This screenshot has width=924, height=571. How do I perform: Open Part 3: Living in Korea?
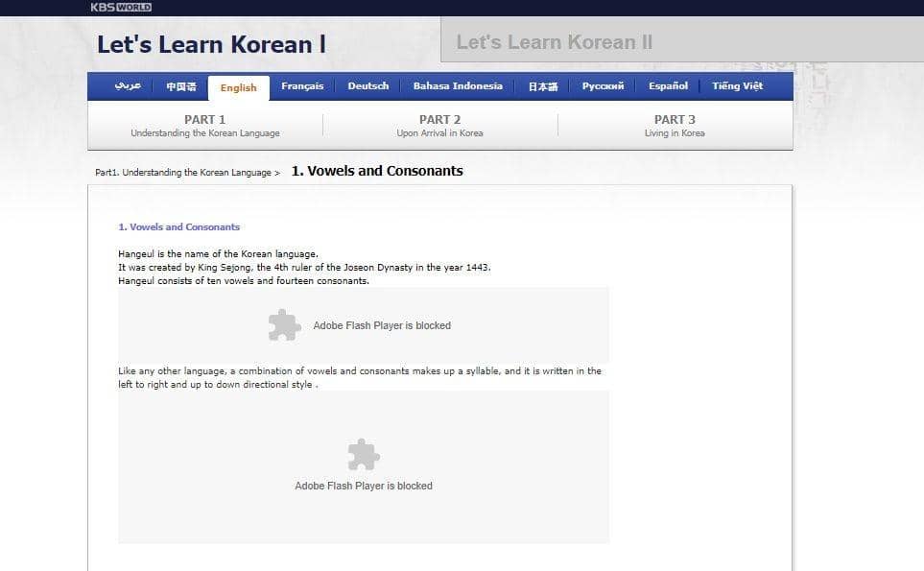click(675, 125)
